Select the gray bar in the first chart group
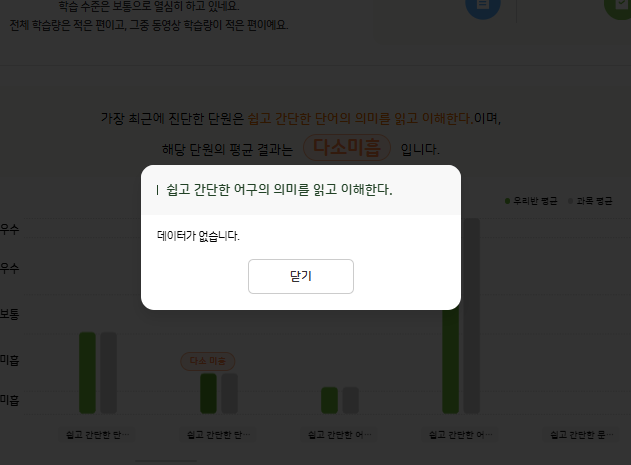This screenshot has height=465, width=631. 109,372
